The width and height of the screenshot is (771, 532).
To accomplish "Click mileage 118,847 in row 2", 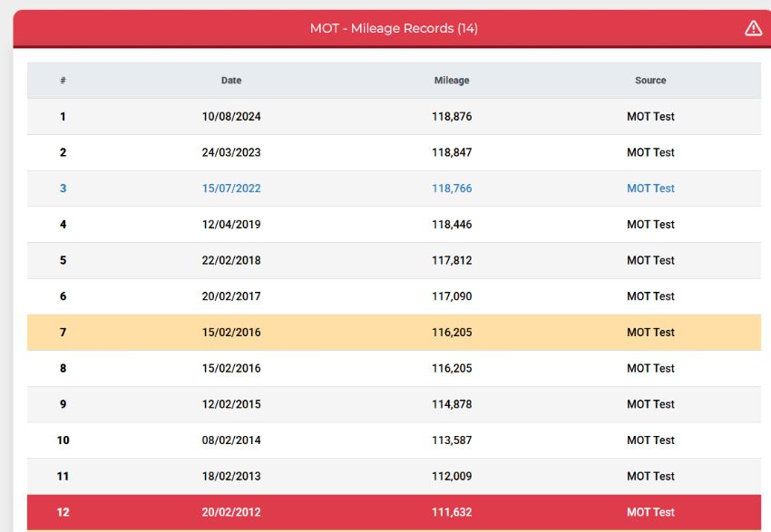I will click(452, 152).
